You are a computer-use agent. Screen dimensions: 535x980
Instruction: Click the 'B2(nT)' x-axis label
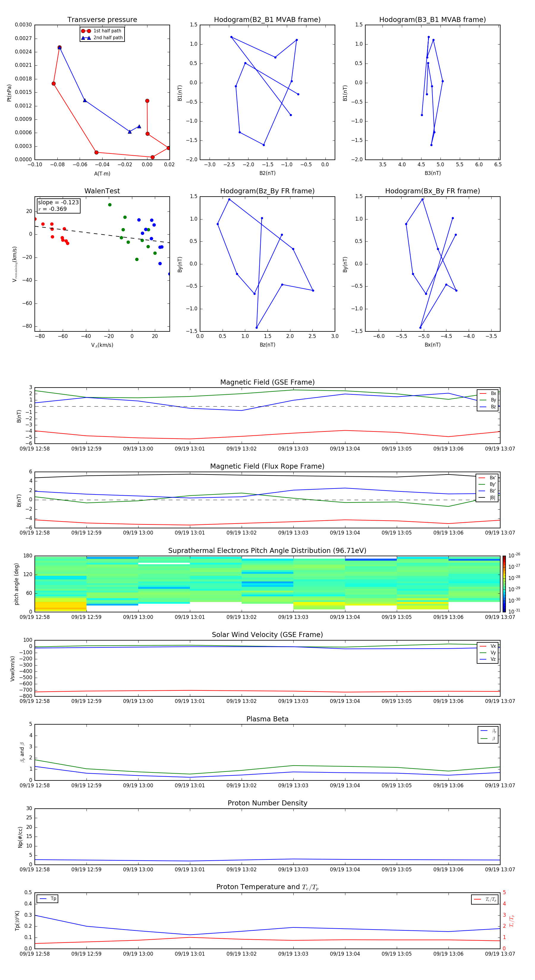(267, 173)
